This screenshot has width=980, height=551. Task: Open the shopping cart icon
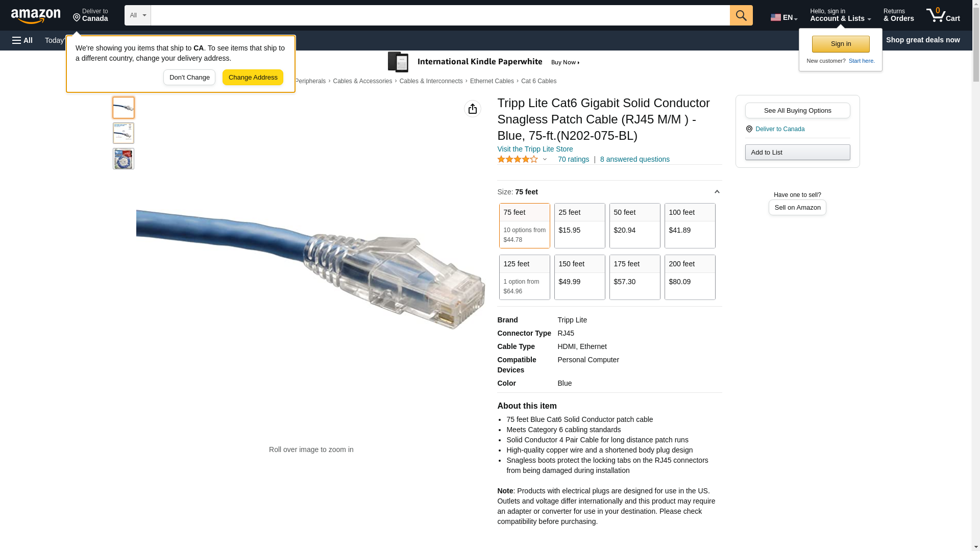tap(943, 15)
